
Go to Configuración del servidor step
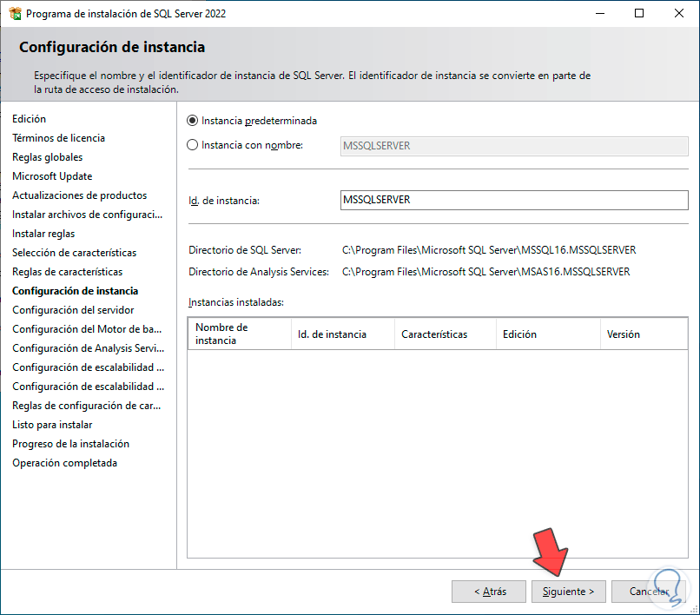coord(73,310)
